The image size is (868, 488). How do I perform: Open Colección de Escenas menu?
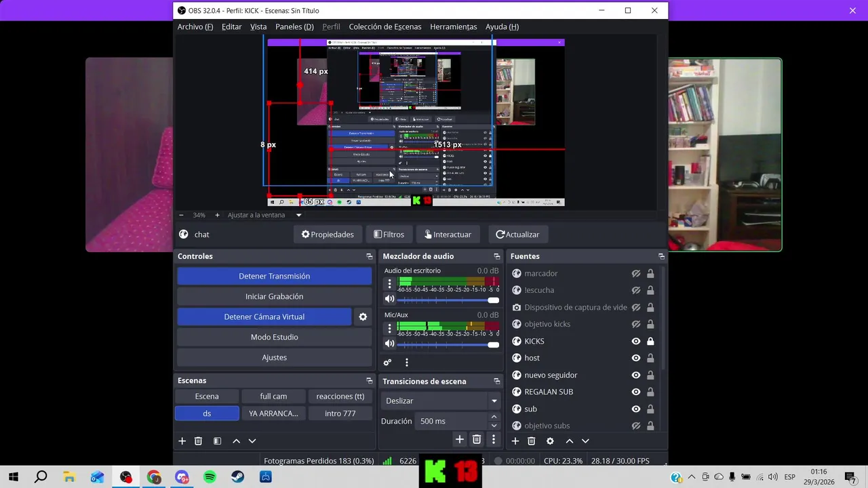(385, 26)
